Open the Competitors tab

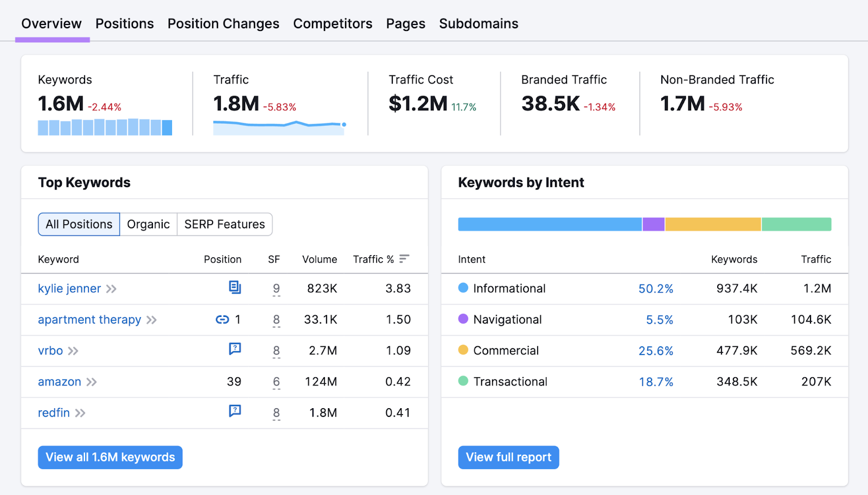coord(333,23)
